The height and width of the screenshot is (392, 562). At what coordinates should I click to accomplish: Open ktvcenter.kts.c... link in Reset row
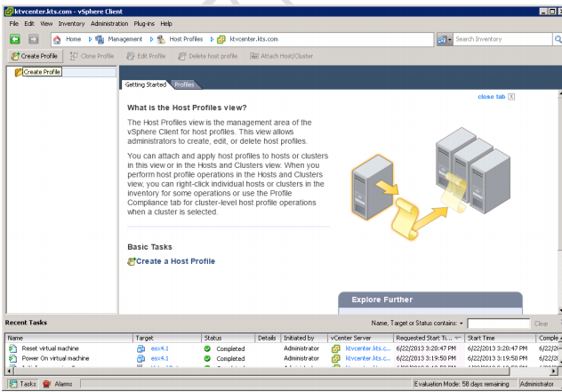pyautogui.click(x=368, y=348)
